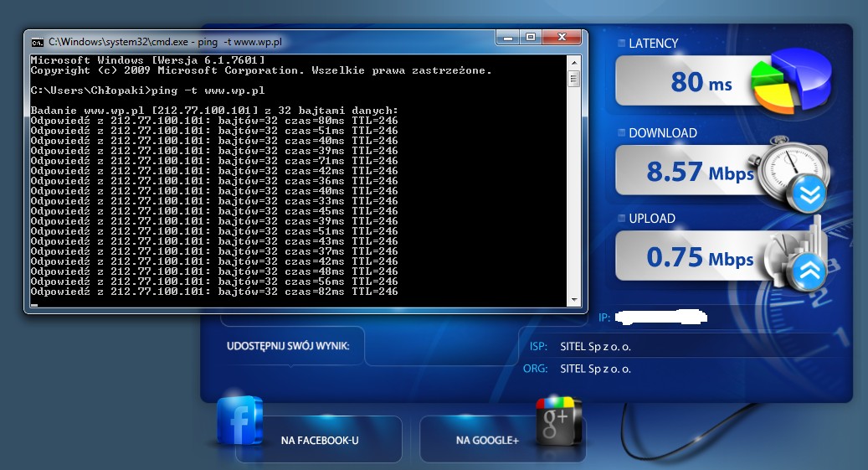Click ping reply line with czas=71ms
This screenshot has height=470, width=868.
click(x=214, y=161)
